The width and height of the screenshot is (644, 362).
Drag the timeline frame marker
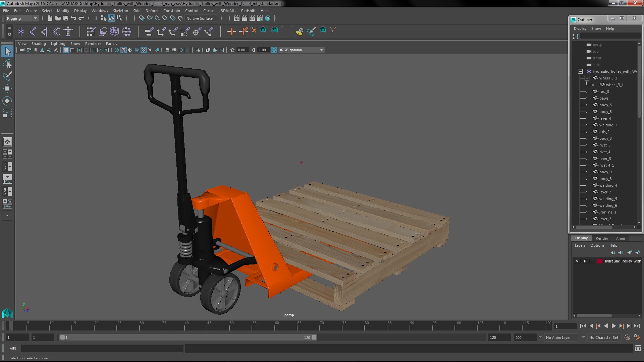[x=10, y=326]
